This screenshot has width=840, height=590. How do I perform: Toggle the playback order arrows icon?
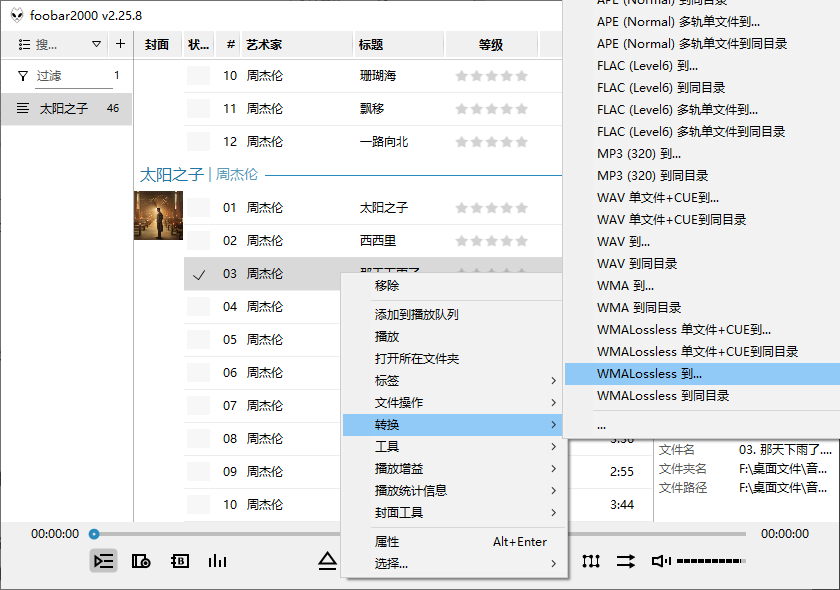point(625,561)
